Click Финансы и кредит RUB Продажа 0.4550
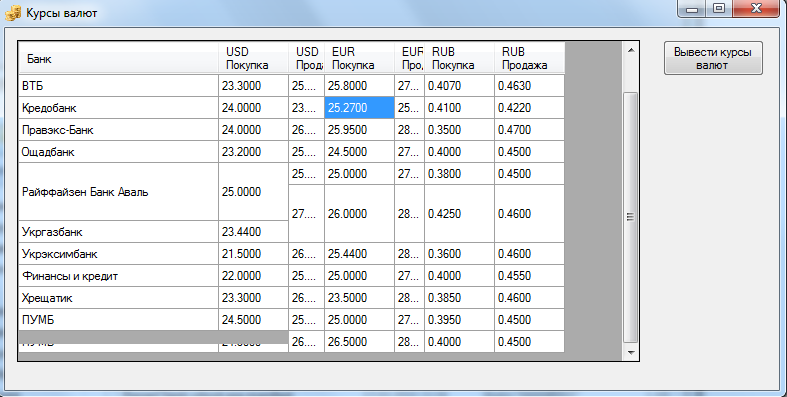Viewport: 787px width, 397px height. [x=530, y=276]
